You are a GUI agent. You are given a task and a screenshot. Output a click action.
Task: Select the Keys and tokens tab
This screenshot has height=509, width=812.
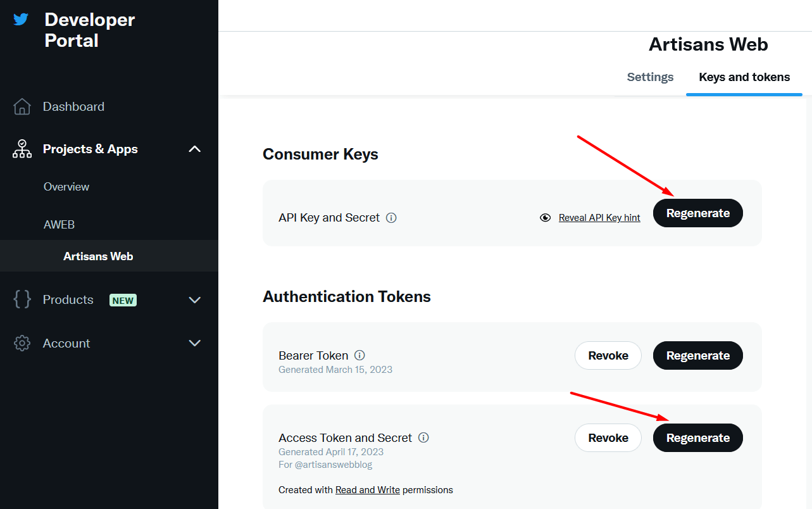pos(744,77)
